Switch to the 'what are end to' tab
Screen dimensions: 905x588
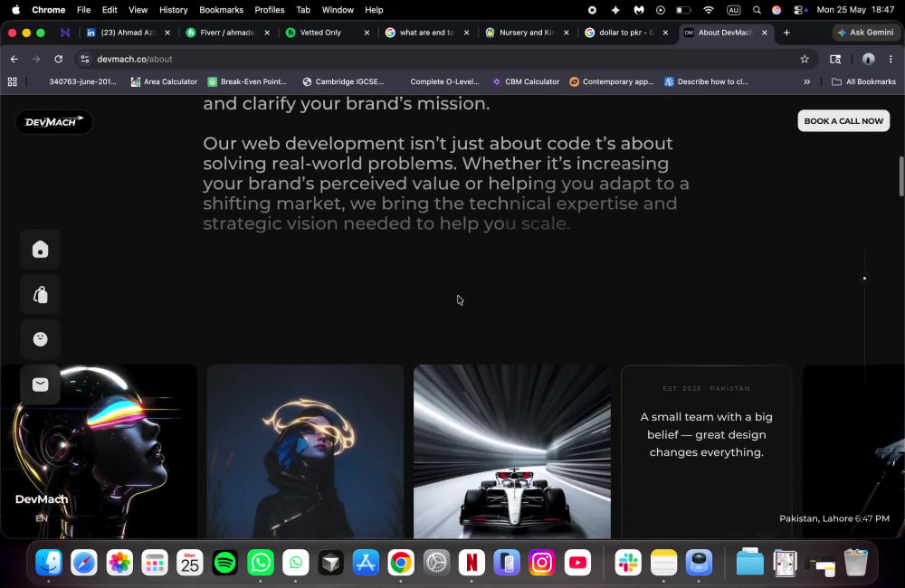click(427, 33)
